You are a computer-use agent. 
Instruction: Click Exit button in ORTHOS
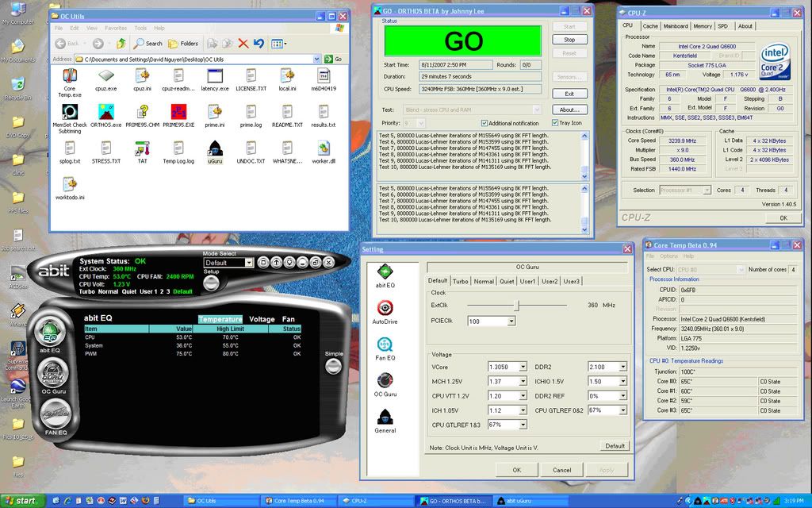(569, 94)
